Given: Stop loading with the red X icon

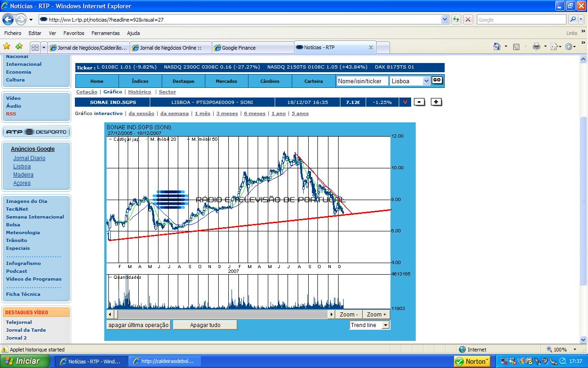Looking at the screenshot, I should 468,19.
